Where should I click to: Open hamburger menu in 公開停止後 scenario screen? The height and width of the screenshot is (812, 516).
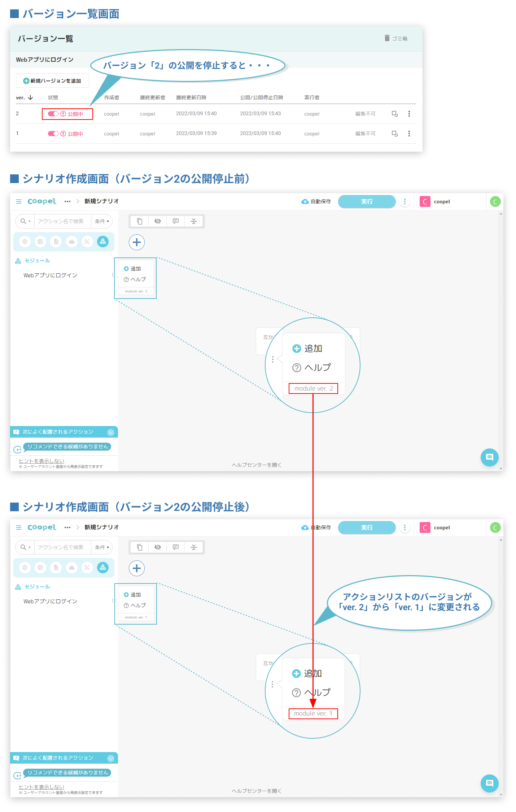click(x=19, y=527)
